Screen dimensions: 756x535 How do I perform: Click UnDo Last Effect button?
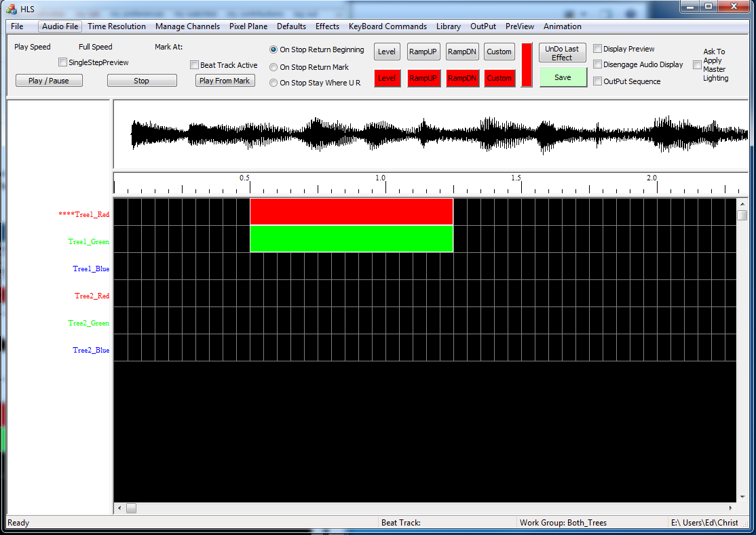562,53
